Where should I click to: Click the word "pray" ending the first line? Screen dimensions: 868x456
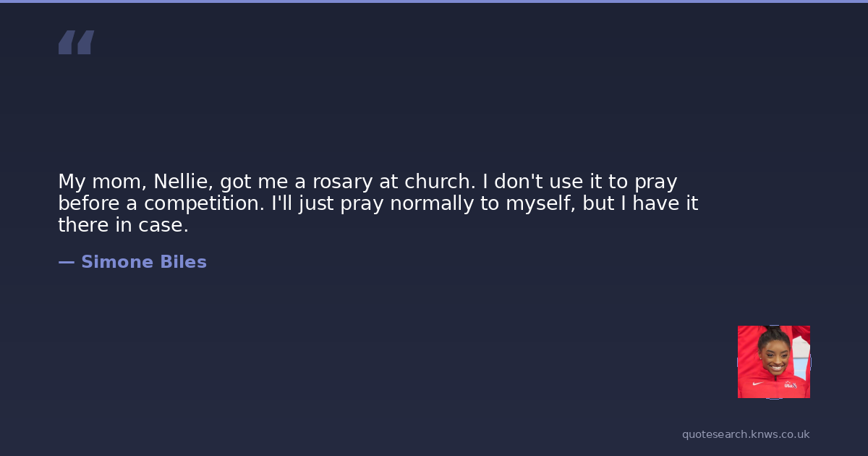pyautogui.click(x=656, y=182)
